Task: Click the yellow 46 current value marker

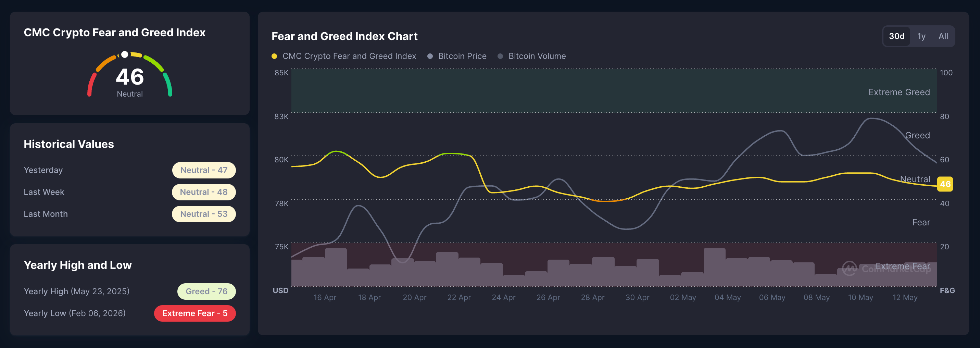Action: tap(945, 184)
